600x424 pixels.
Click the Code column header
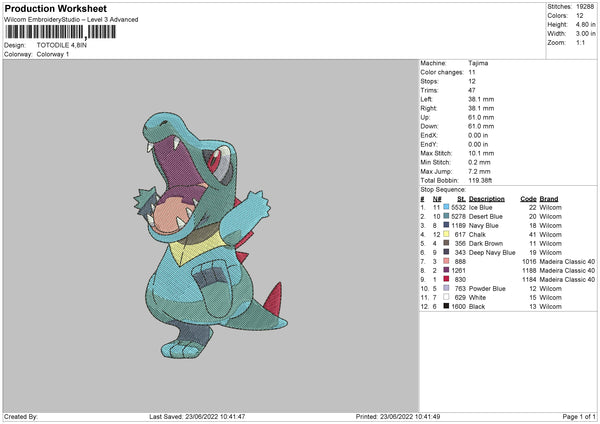[x=528, y=198]
